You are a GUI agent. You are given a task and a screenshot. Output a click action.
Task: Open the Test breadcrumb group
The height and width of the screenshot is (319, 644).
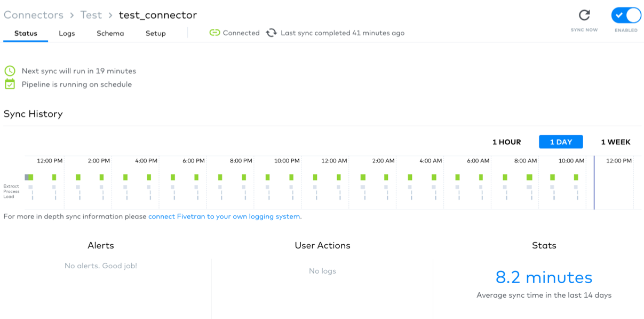click(91, 15)
